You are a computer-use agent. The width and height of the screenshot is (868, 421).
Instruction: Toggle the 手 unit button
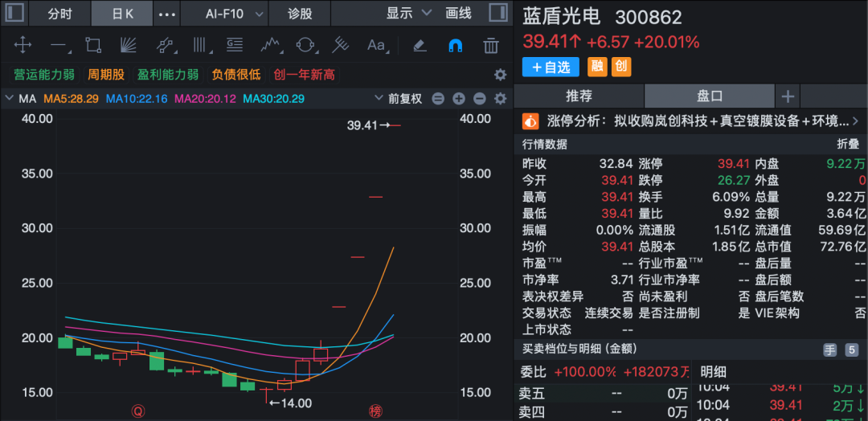coord(829,349)
